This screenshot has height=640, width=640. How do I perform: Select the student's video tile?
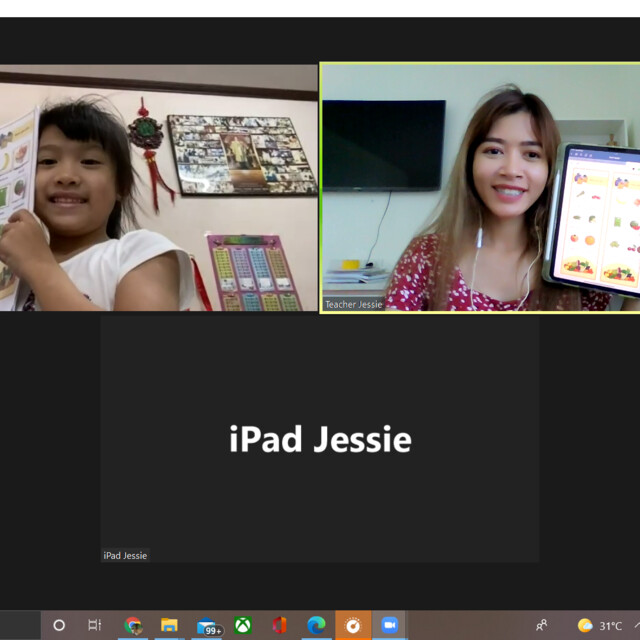click(x=158, y=188)
